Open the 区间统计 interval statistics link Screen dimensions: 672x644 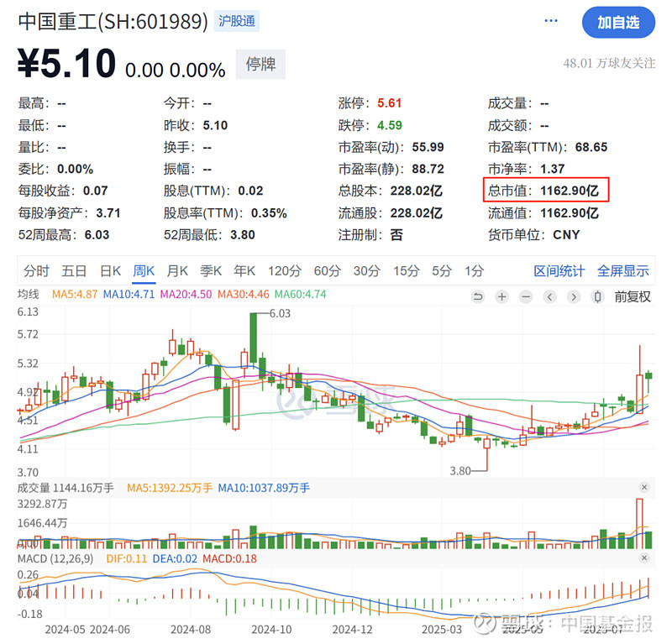click(x=559, y=271)
